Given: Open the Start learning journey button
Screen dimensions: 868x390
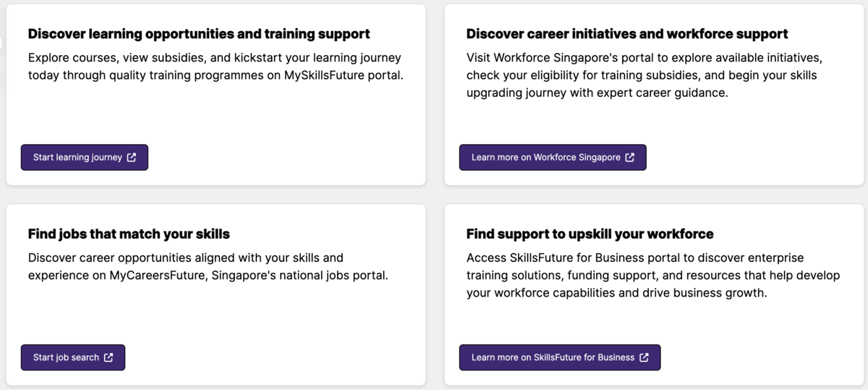Looking at the screenshot, I should 85,157.
